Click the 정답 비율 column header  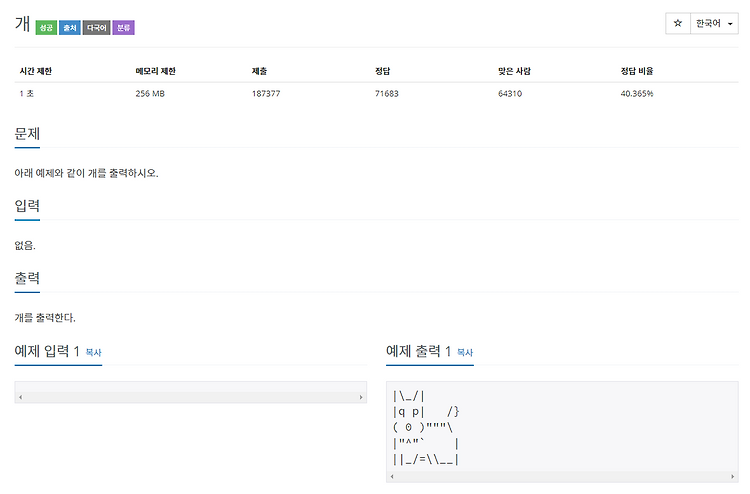tap(637, 71)
